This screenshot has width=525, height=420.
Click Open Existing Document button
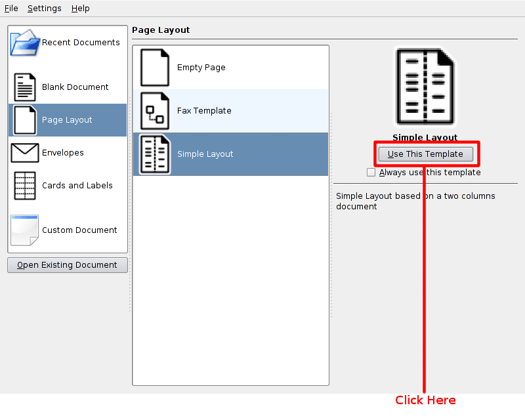pos(68,265)
